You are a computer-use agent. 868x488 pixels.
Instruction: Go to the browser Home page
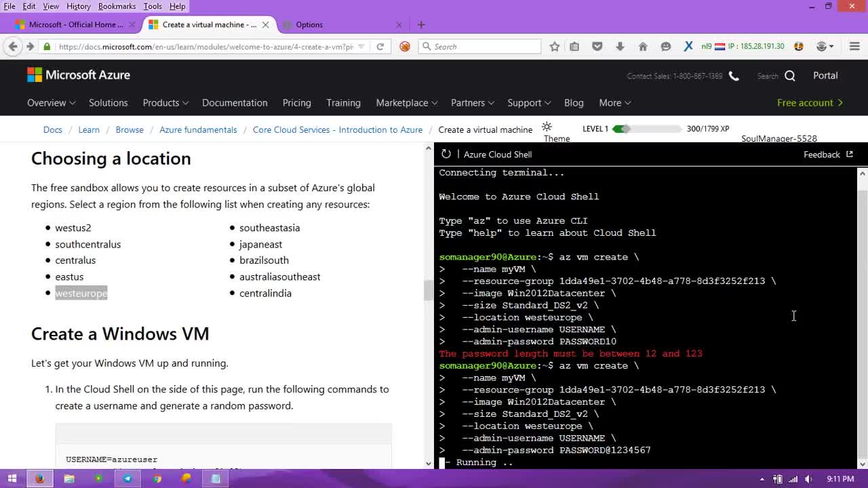(x=643, y=46)
